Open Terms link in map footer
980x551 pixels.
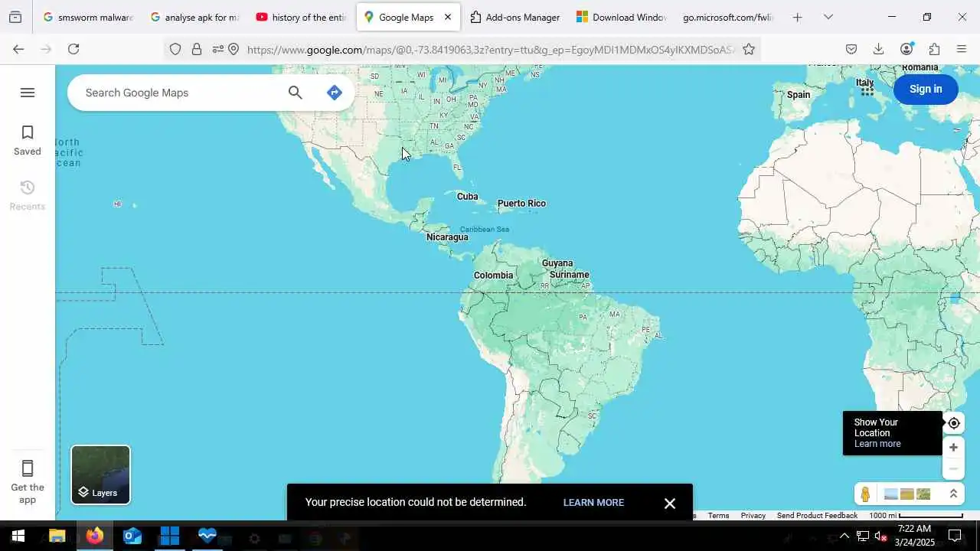click(x=718, y=516)
